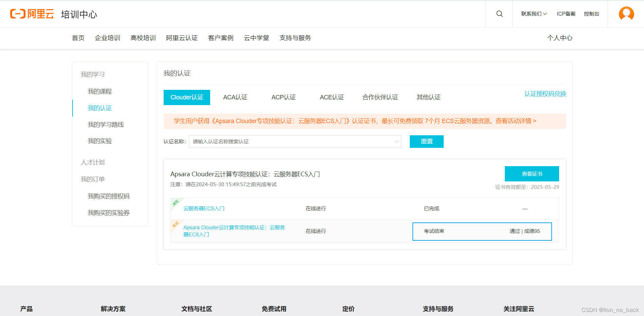This screenshot has height=316, width=644.
Task: Open 人才计划 in the sidebar
Action: (93, 162)
